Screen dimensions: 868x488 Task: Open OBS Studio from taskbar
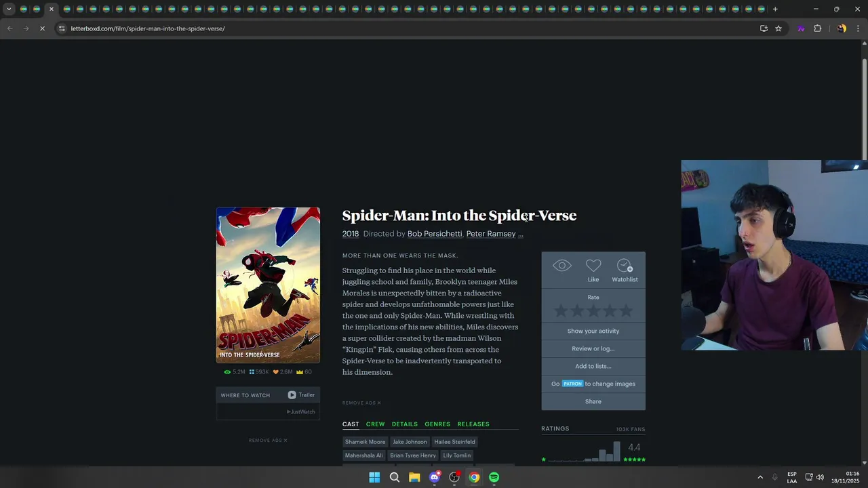[454, 477]
